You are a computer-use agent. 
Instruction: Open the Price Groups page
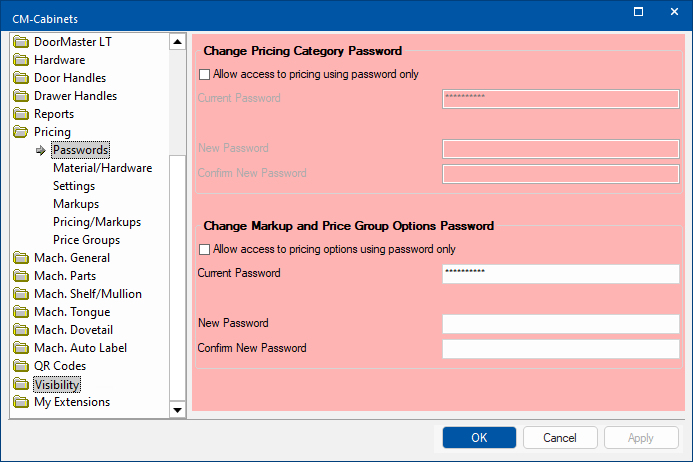86,240
